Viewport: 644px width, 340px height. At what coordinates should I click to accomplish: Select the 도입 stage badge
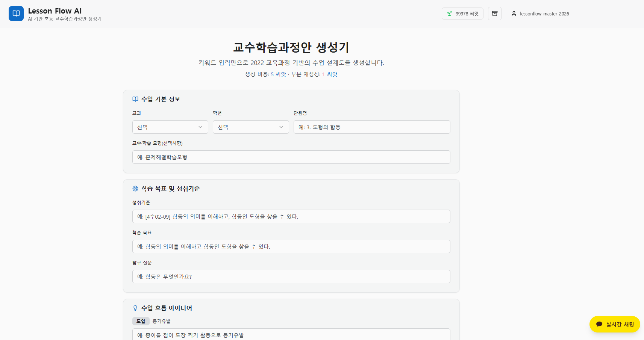141,321
